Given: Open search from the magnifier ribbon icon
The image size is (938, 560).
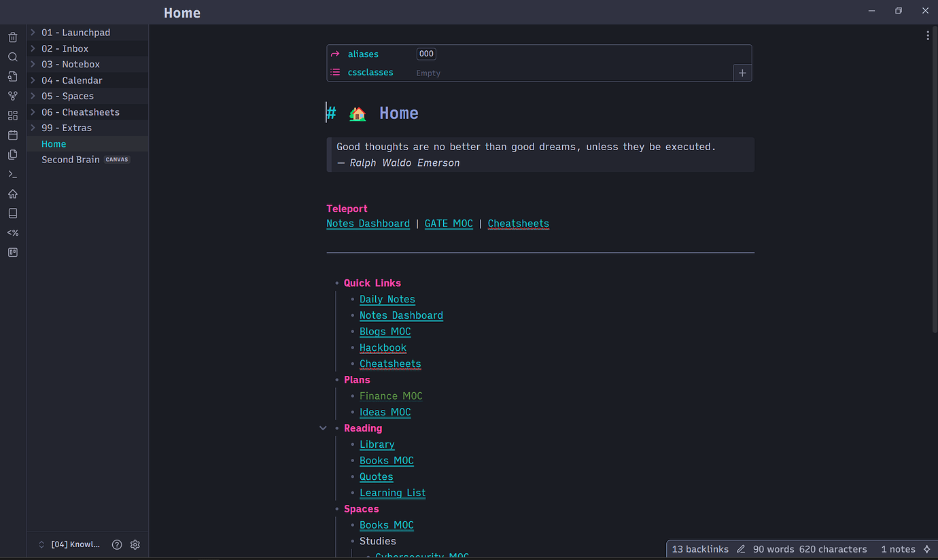Looking at the screenshot, I should [12, 57].
